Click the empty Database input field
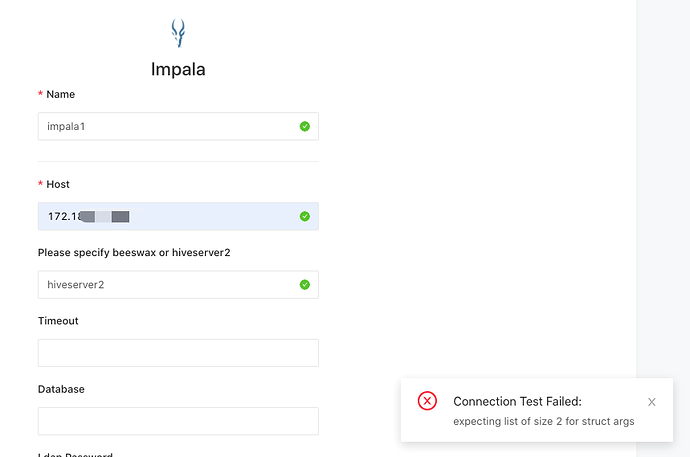Screen dimensions: 690x457 coord(178,421)
